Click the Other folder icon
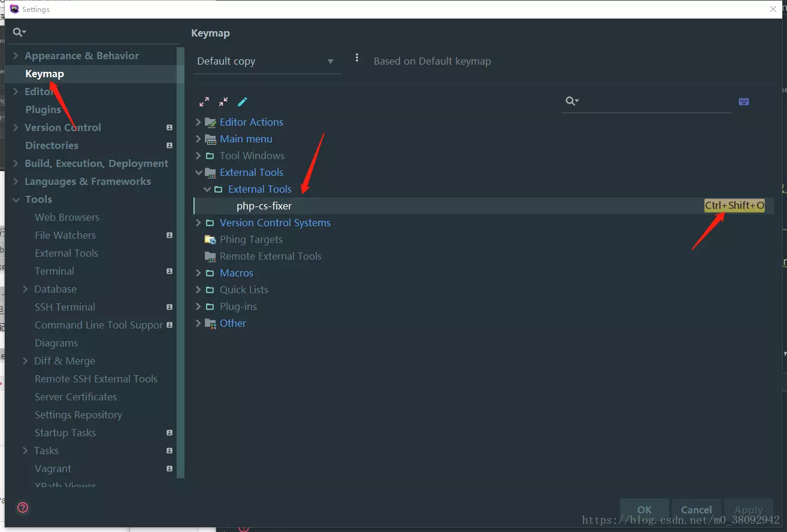This screenshot has height=532, width=787. [210, 323]
